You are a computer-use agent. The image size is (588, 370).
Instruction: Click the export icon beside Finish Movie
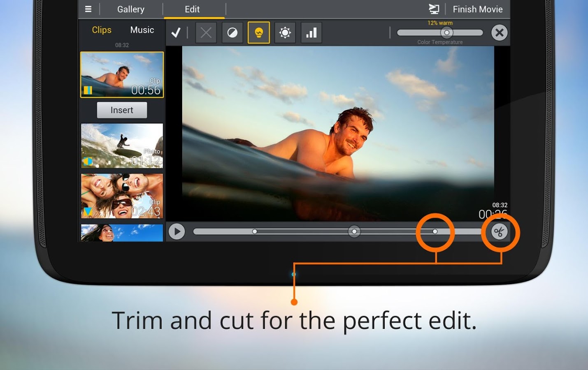point(434,9)
